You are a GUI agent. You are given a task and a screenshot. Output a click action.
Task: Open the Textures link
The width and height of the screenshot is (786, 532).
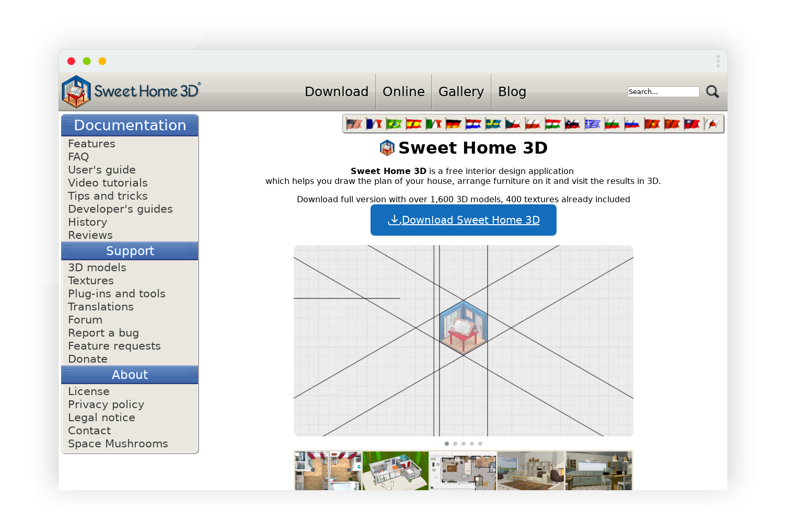91,281
